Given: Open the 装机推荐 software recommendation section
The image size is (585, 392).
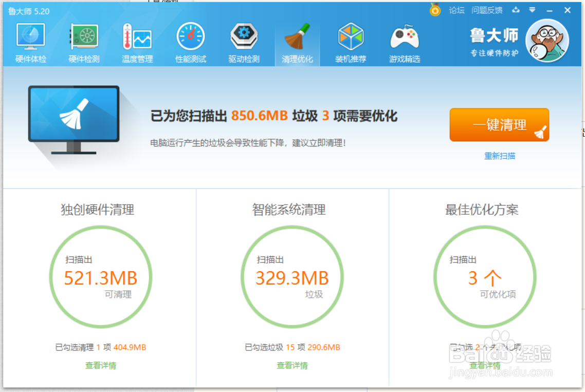Looking at the screenshot, I should coord(351,43).
